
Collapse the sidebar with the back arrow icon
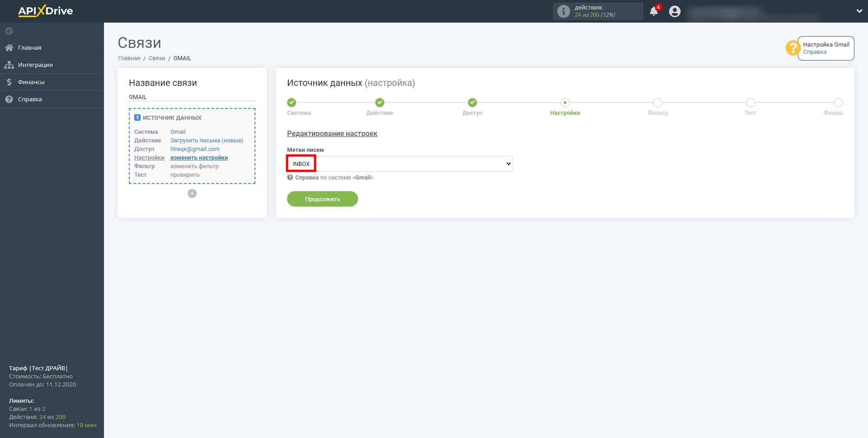pos(9,31)
